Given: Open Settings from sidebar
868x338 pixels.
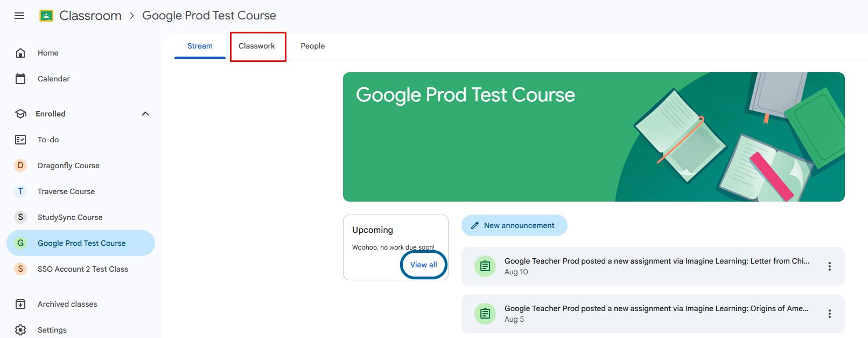Looking at the screenshot, I should click(81, 330).
